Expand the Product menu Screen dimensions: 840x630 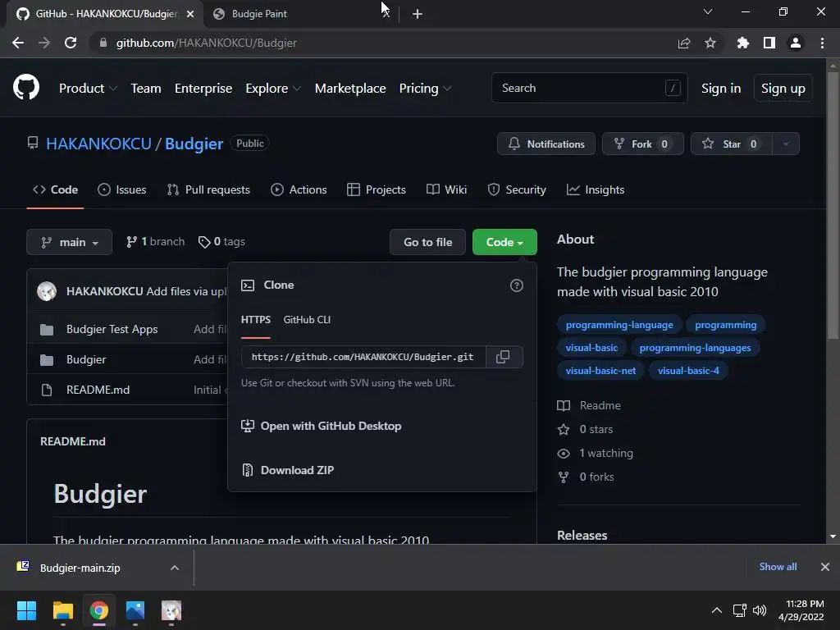tap(88, 89)
